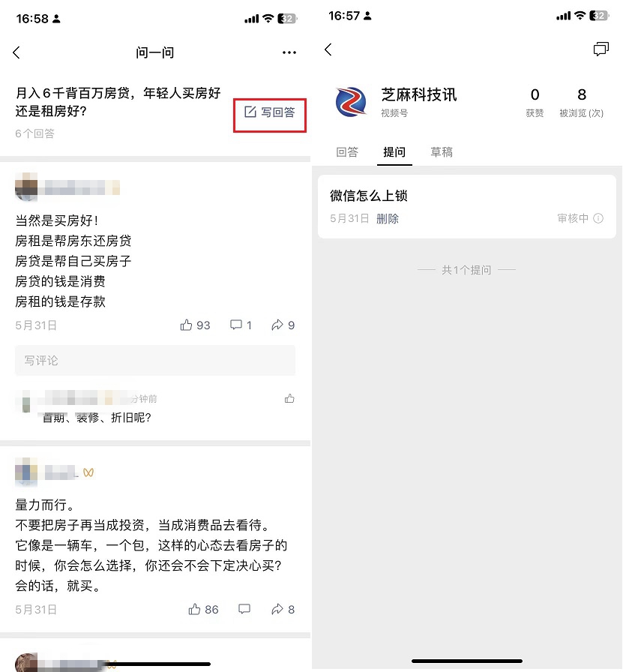Switch to the 回答 tab
Screen dimensions: 623x672
pyautogui.click(x=347, y=152)
